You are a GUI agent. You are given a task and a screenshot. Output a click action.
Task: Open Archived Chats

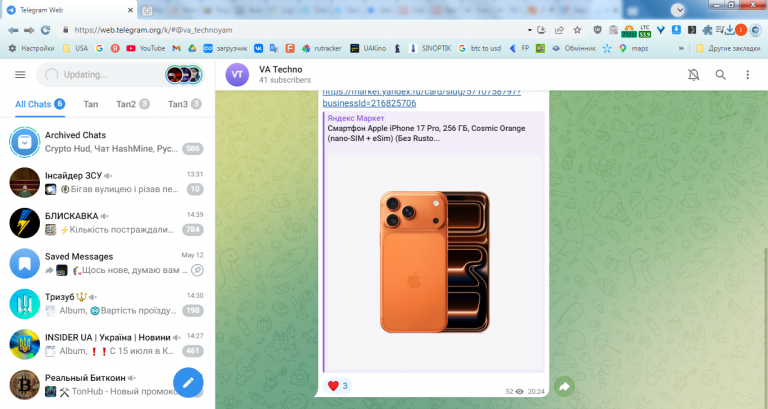click(x=107, y=142)
